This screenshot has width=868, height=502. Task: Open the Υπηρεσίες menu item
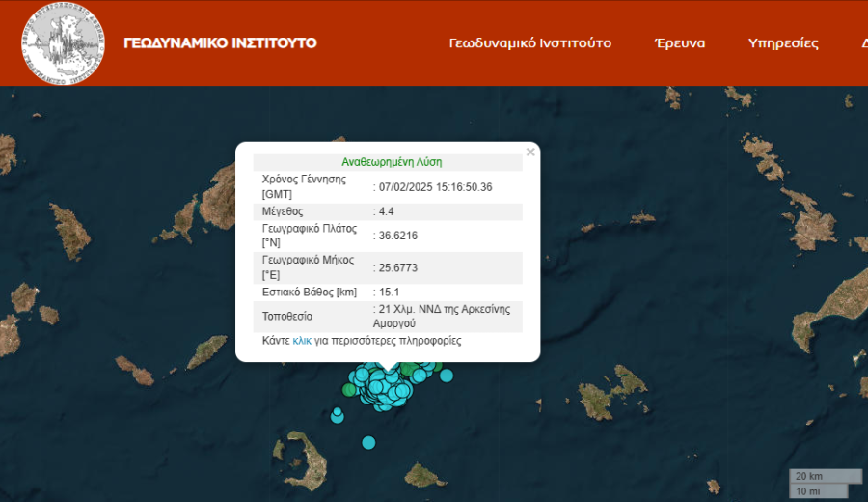coord(783,43)
